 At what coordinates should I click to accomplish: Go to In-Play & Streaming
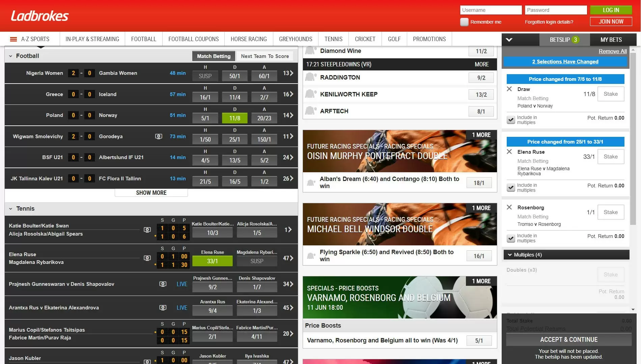coord(92,39)
